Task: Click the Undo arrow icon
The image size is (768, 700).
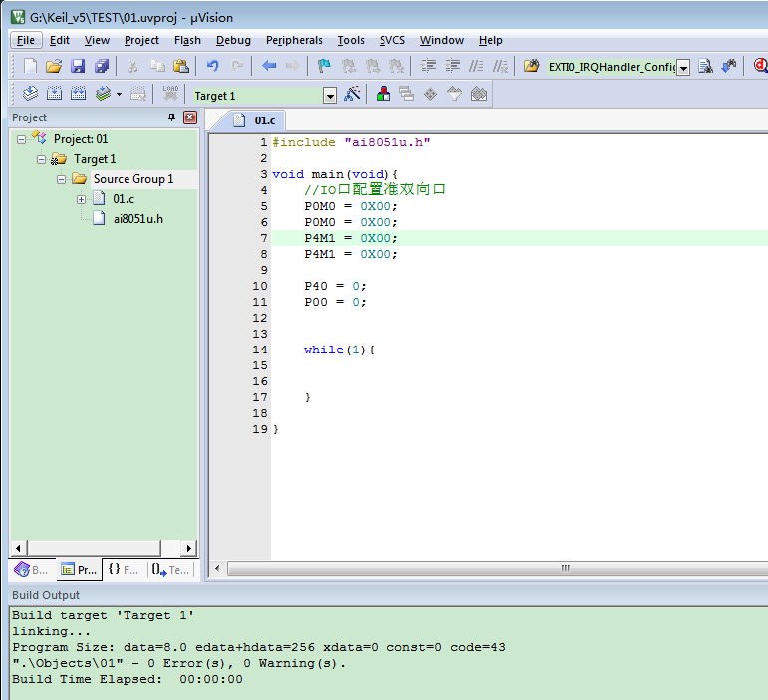Action: (212, 65)
